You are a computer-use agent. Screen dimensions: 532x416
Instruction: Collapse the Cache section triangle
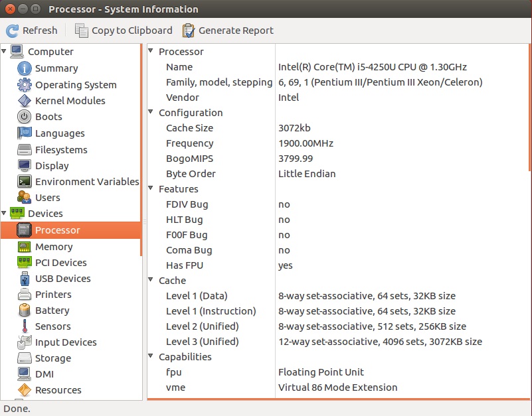(151, 281)
